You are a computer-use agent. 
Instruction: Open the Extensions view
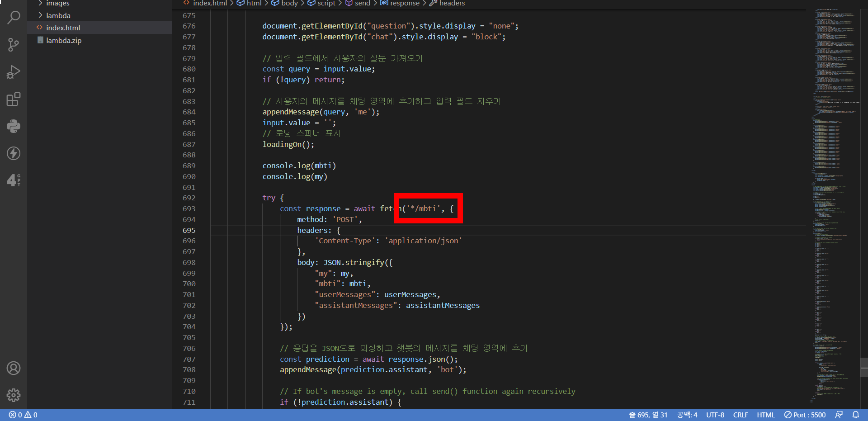pyautogui.click(x=14, y=99)
